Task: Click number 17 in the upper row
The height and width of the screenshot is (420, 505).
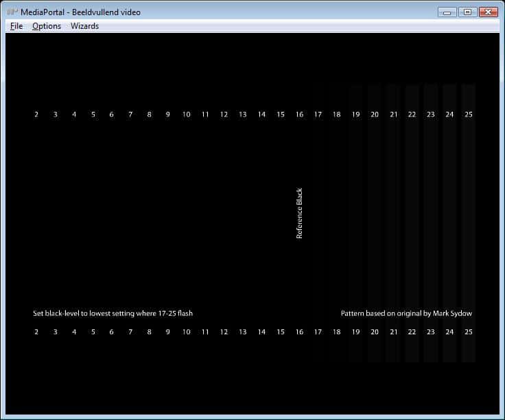Action: click(318, 115)
